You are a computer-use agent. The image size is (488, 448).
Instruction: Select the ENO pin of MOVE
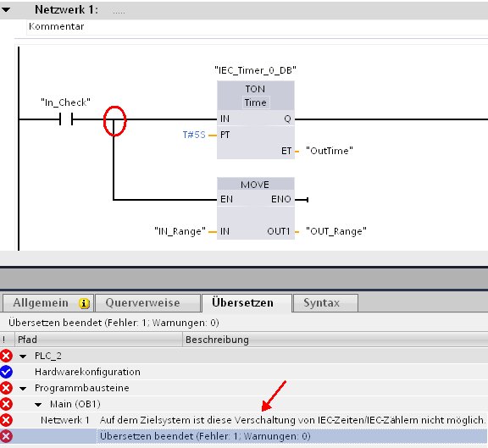click(280, 199)
